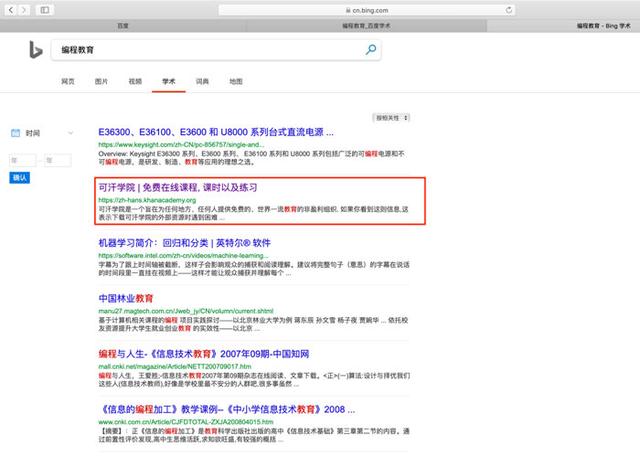Click the 字幕为了跟上时间轴被截断 snippet
Viewport: 640px width, 456px height.
[x=254, y=269]
